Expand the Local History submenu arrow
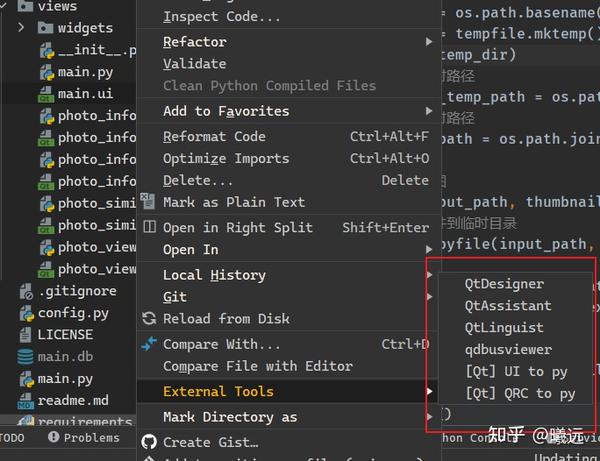Screen dimensions: 600x461 [430, 275]
